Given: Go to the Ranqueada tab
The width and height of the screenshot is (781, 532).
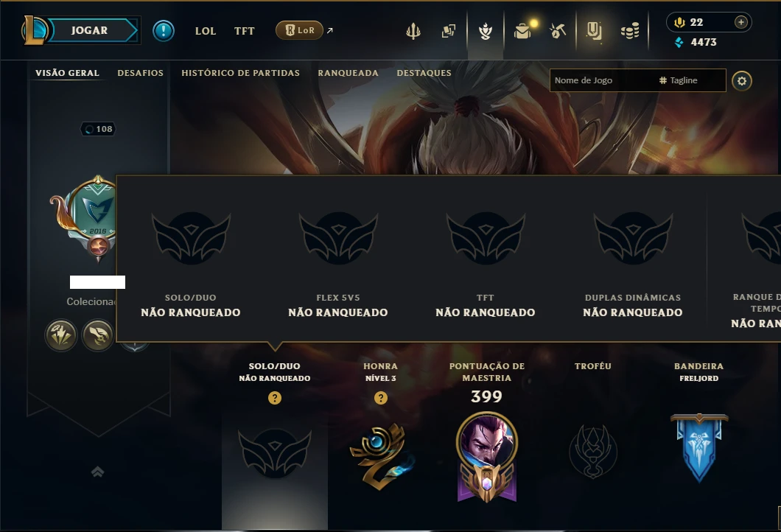Looking at the screenshot, I should click(349, 73).
